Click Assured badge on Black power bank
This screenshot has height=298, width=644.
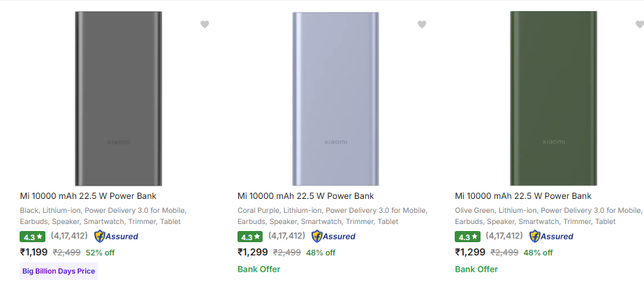tap(116, 237)
